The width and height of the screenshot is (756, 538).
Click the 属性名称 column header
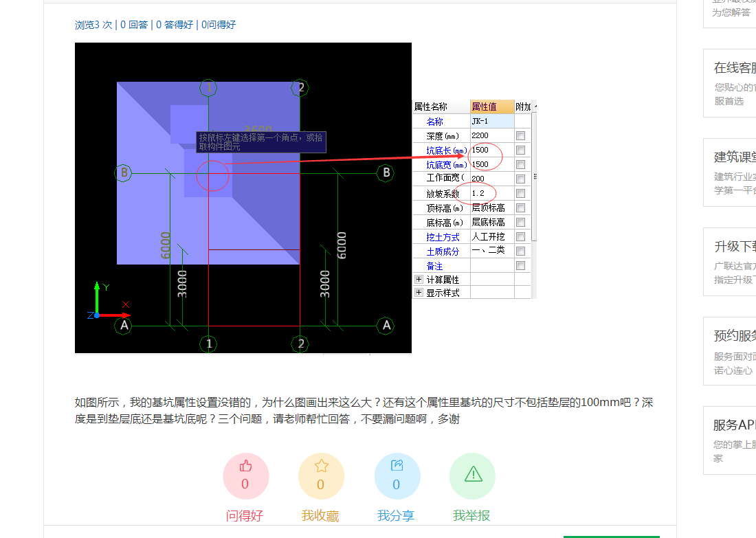click(x=442, y=107)
